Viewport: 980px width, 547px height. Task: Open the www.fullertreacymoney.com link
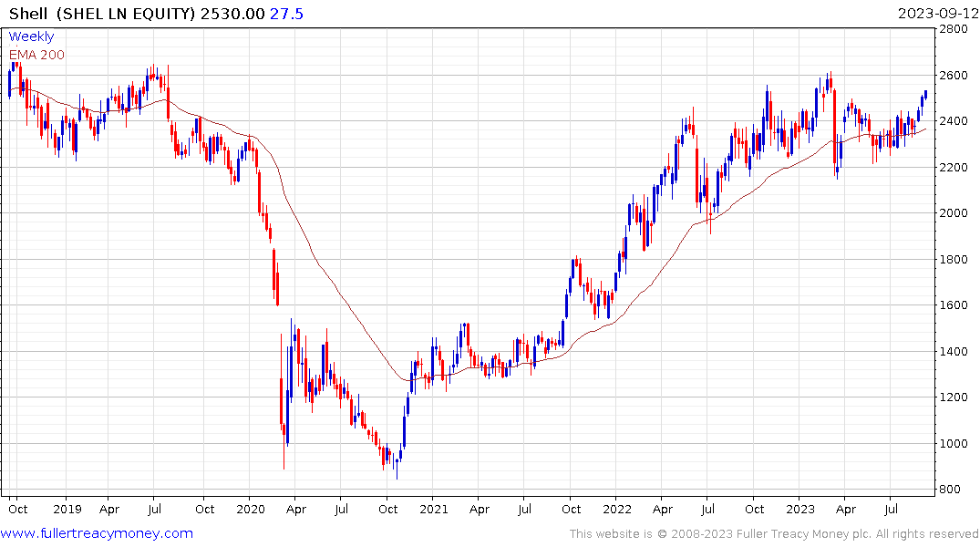click(97, 533)
